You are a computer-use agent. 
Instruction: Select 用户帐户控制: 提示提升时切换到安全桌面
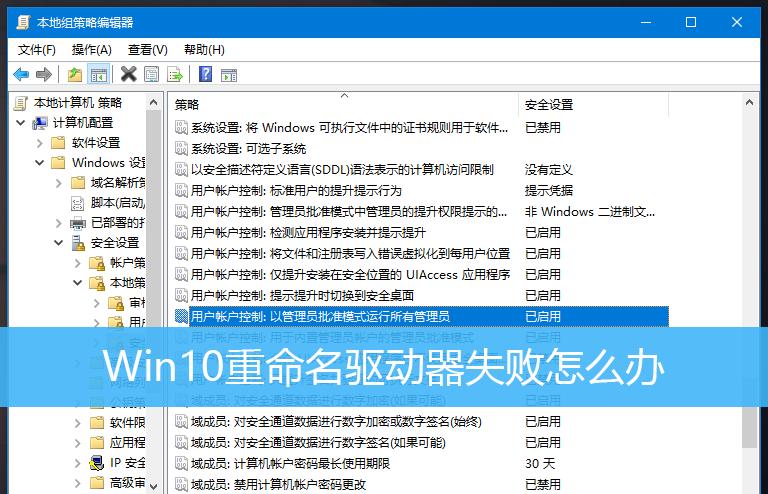(302, 296)
